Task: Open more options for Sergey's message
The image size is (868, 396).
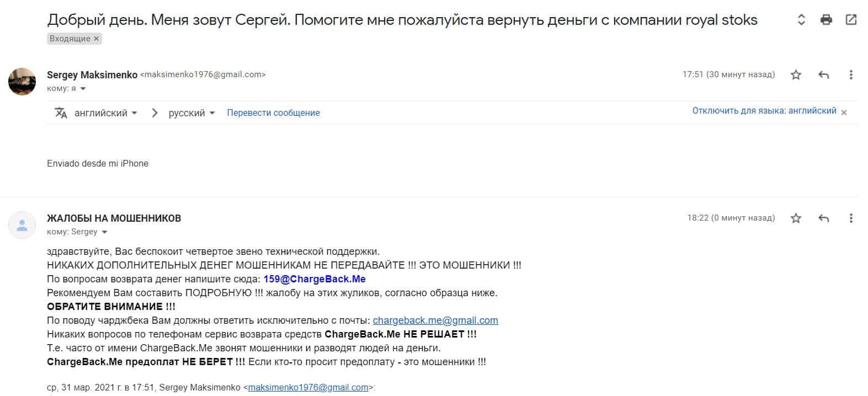Action: tap(851, 75)
